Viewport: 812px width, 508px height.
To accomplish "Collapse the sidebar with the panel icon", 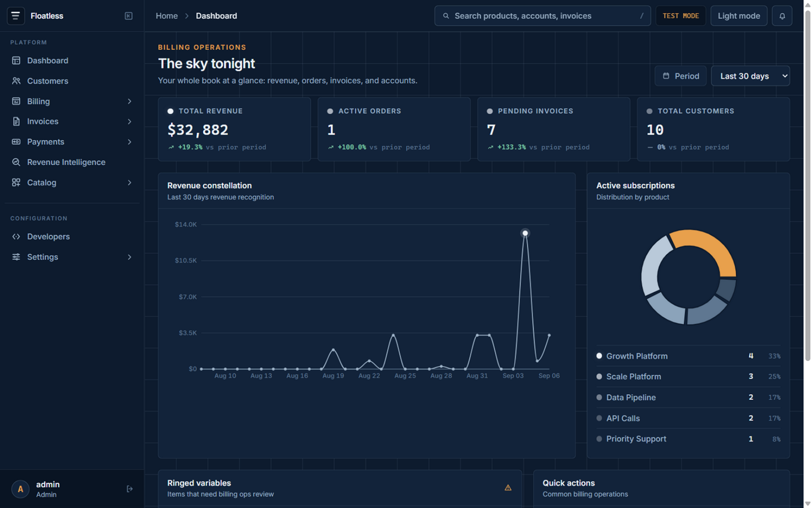I will tap(129, 16).
